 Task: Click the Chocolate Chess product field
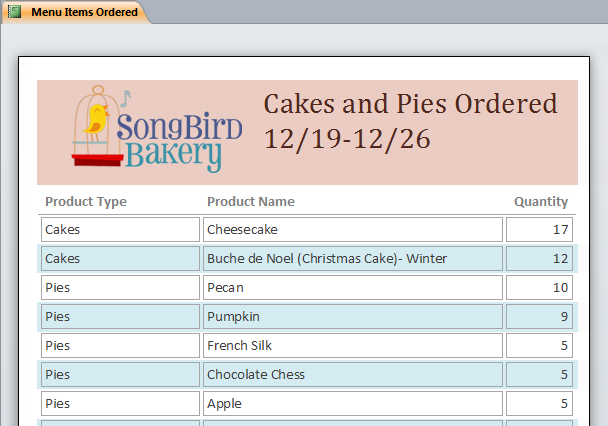coord(353,375)
